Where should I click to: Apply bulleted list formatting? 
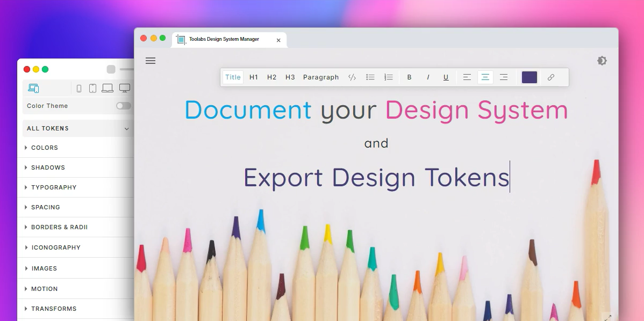pos(370,77)
